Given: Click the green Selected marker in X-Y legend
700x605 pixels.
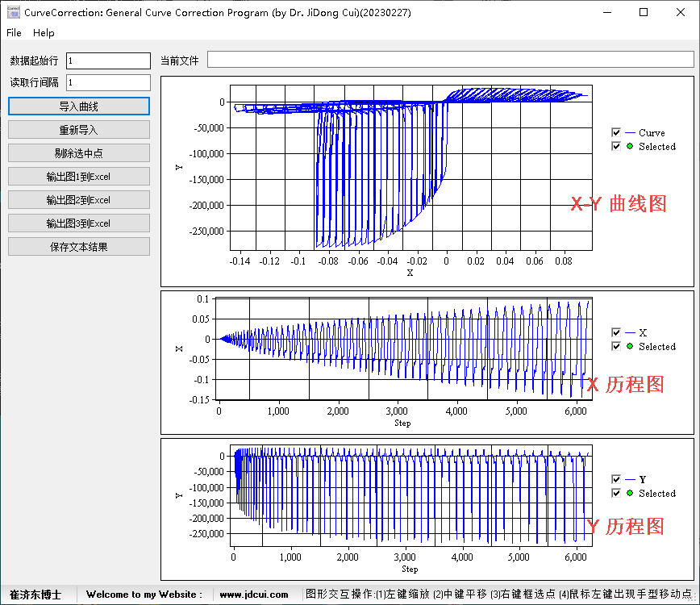Looking at the screenshot, I should pos(630,146).
